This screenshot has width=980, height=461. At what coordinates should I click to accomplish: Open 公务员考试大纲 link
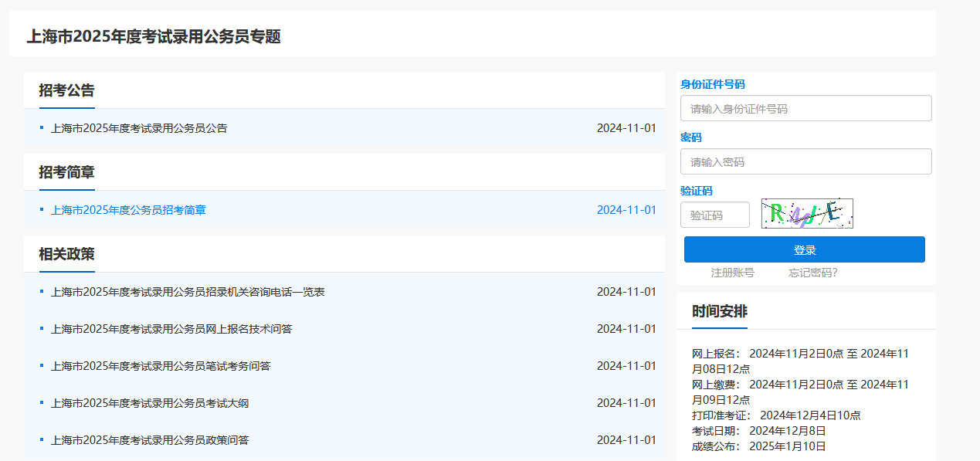pos(150,403)
